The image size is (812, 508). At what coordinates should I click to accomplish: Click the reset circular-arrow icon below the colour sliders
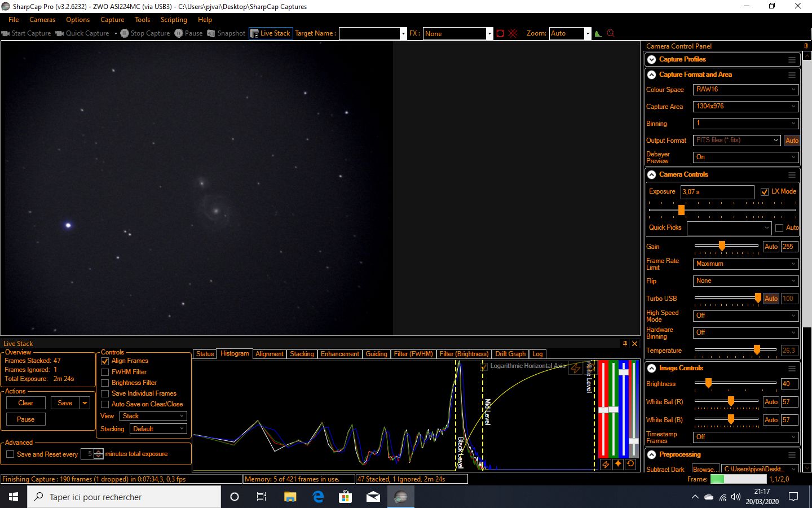point(630,464)
